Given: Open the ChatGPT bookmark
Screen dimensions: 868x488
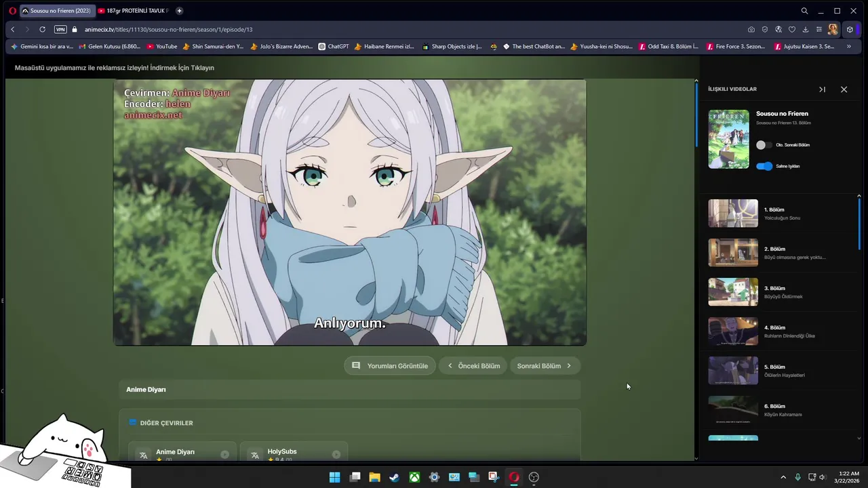Looking at the screenshot, I should [x=334, y=47].
